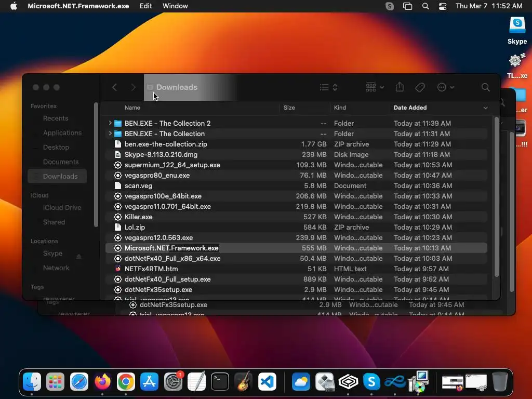Open System Settings from the dock
The image size is (532, 399).
pos(173,382)
